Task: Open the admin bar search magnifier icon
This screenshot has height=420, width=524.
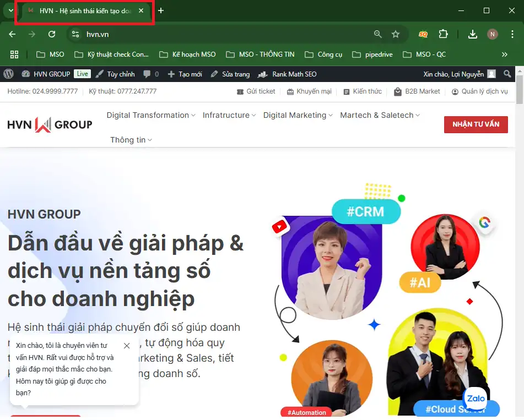Action: coord(507,74)
